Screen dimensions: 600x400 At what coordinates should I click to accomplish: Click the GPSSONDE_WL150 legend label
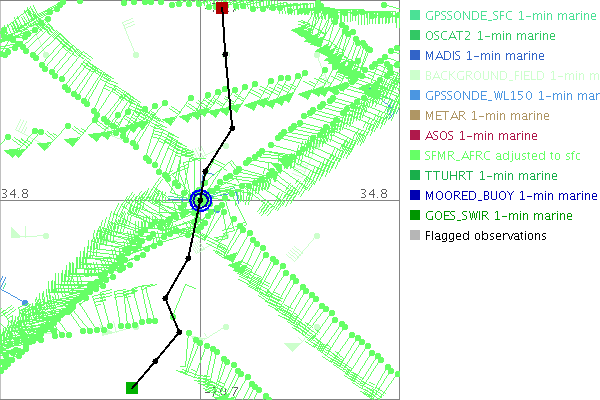[510, 95]
